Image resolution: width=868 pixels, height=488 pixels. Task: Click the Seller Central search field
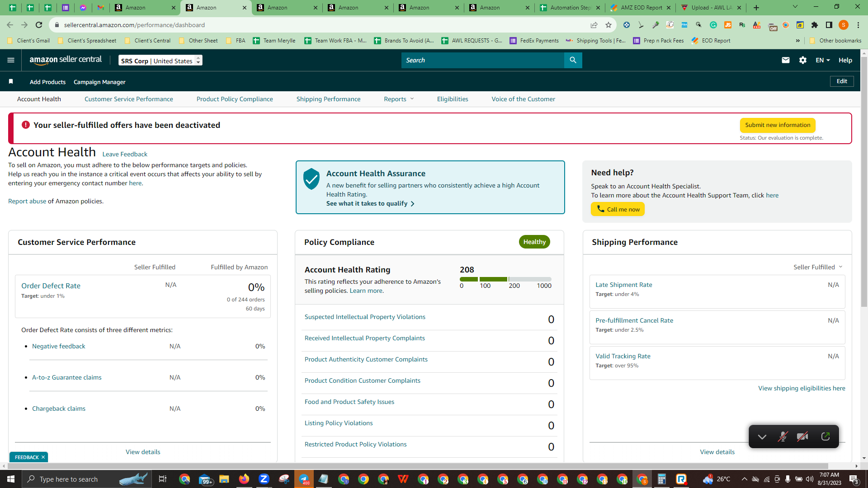coord(483,60)
